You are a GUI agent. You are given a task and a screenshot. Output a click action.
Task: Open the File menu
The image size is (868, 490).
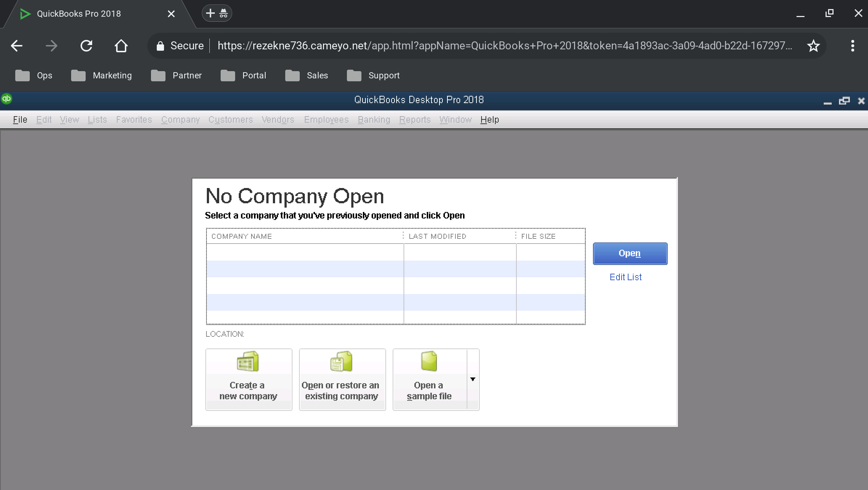pos(20,119)
